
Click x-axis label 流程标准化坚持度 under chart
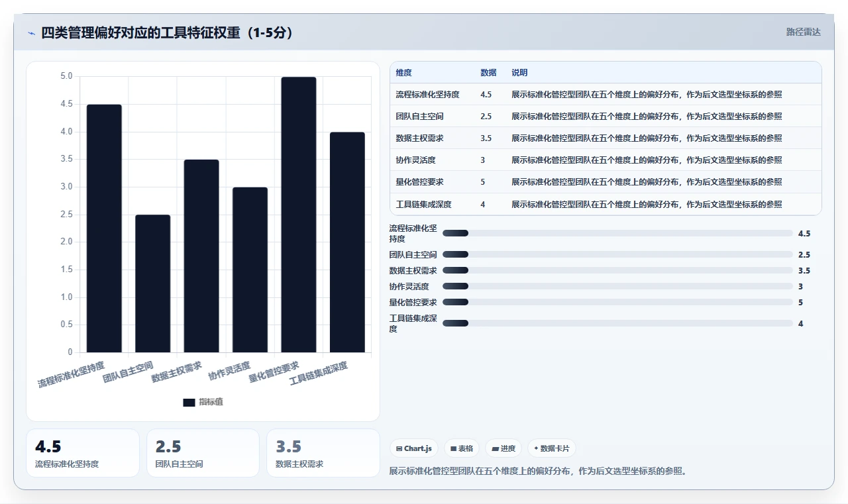pos(71,374)
